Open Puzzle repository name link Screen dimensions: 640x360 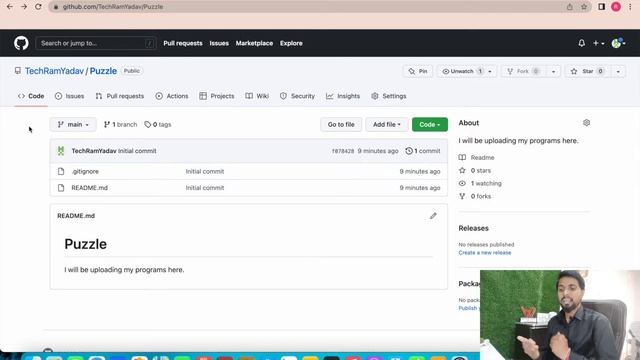[103, 71]
